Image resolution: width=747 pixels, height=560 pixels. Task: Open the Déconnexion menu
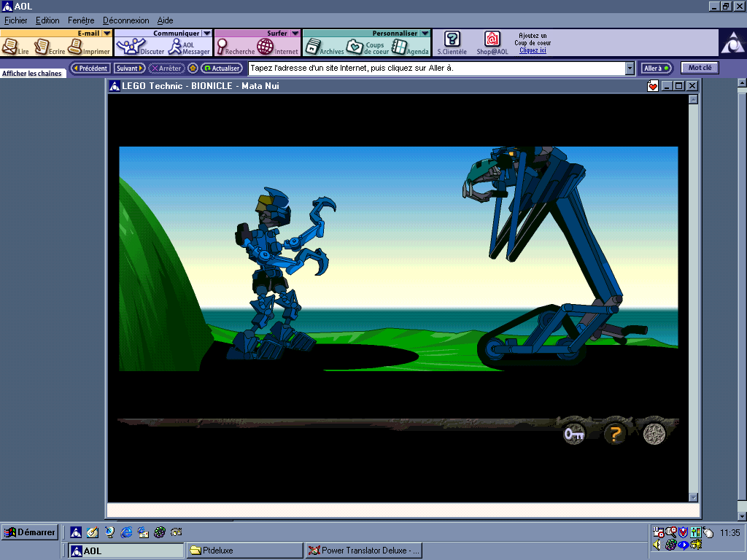[125, 20]
